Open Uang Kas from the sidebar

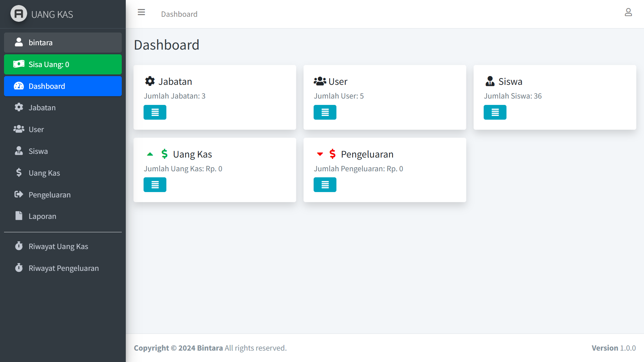[44, 173]
